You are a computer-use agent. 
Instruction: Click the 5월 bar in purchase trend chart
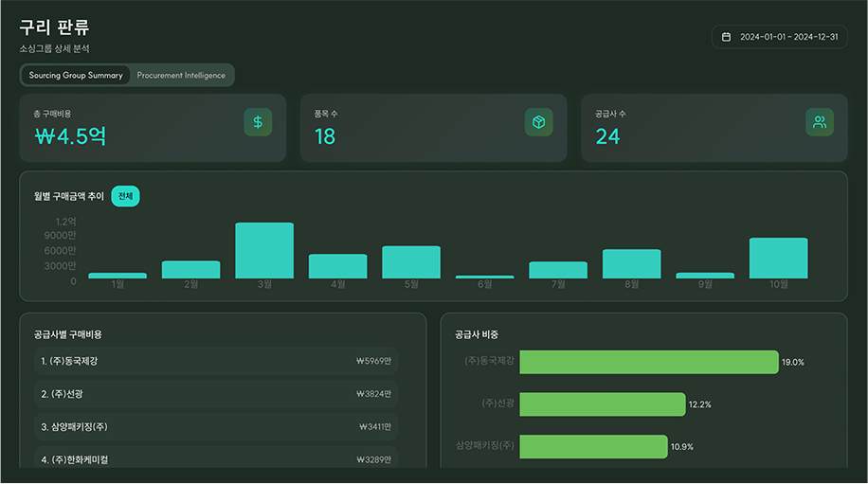click(x=411, y=262)
